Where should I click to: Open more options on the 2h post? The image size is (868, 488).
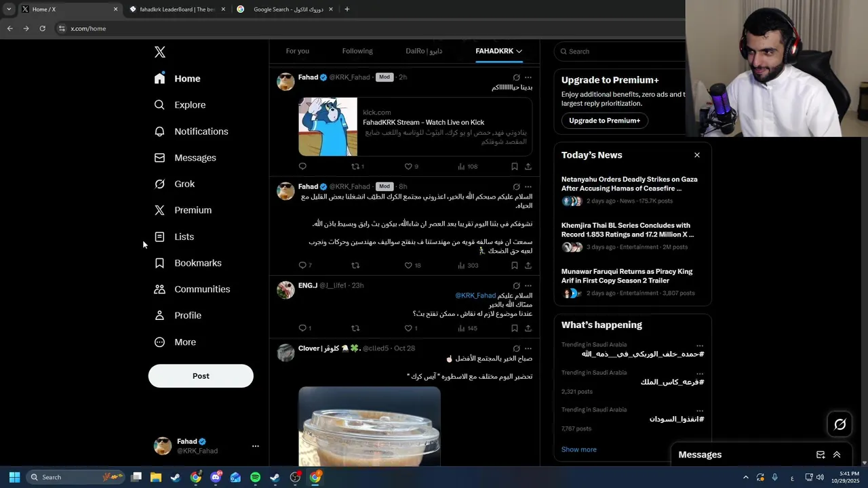(528, 77)
